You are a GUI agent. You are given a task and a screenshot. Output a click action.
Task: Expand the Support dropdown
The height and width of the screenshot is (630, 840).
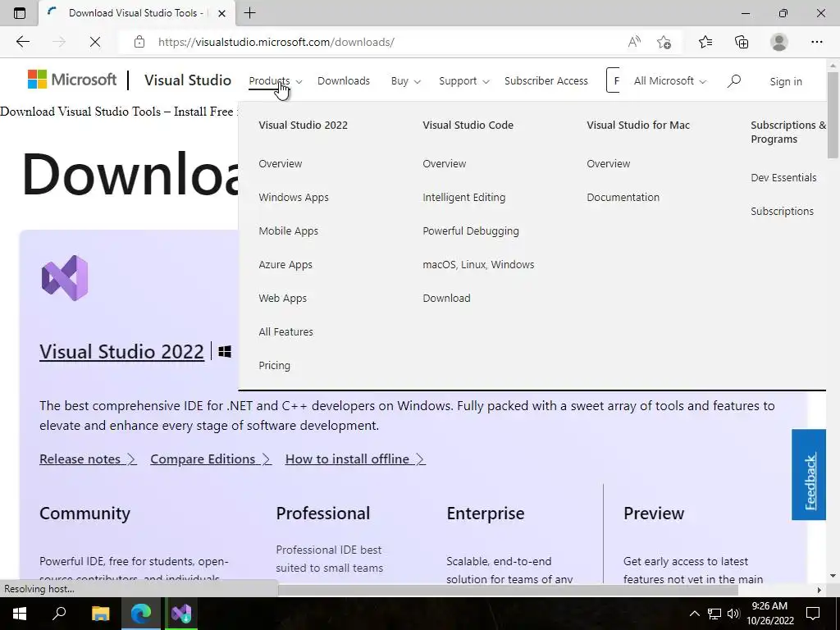pos(464,81)
